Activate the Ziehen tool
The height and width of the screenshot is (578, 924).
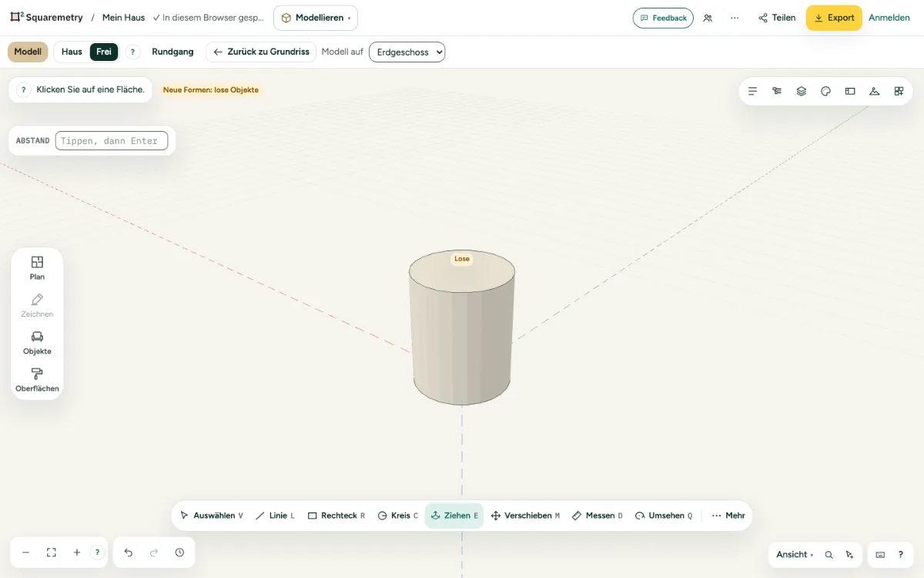click(454, 516)
